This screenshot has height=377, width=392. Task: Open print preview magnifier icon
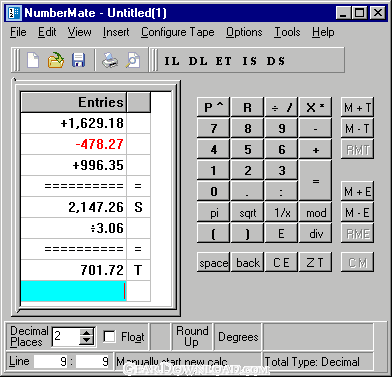click(133, 60)
